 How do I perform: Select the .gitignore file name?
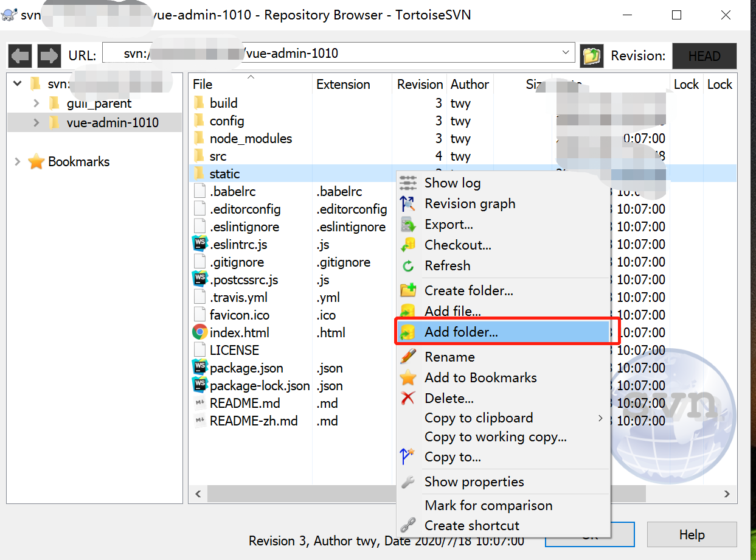[x=237, y=262]
